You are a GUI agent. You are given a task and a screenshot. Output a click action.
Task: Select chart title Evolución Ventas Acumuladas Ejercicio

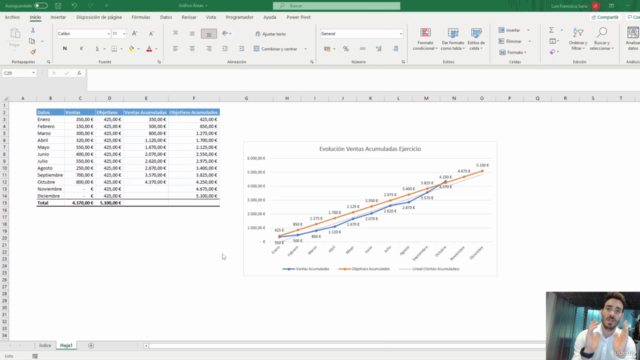[370, 149]
